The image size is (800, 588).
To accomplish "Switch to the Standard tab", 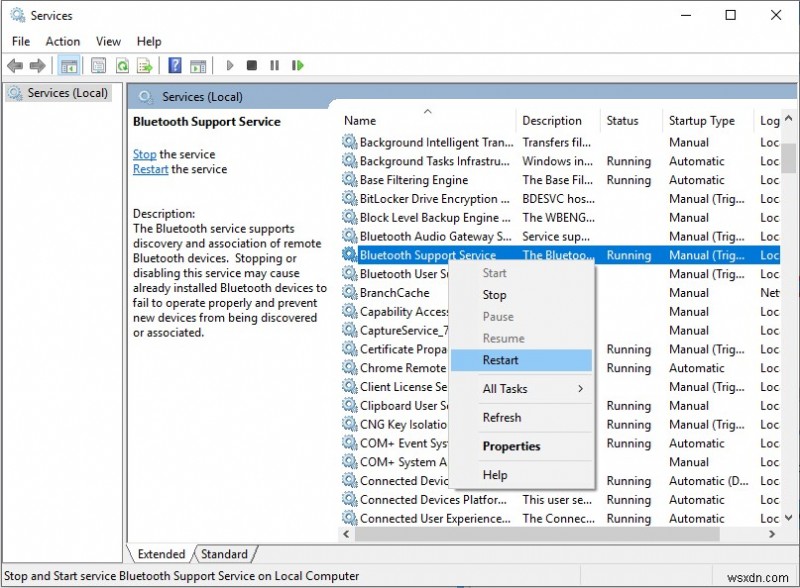I will tap(225, 554).
